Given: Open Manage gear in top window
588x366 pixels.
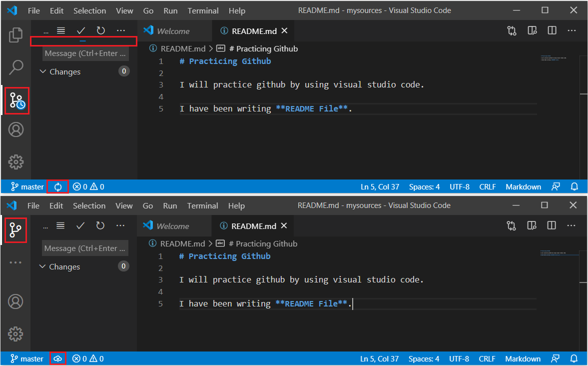Looking at the screenshot, I should pos(16,162).
